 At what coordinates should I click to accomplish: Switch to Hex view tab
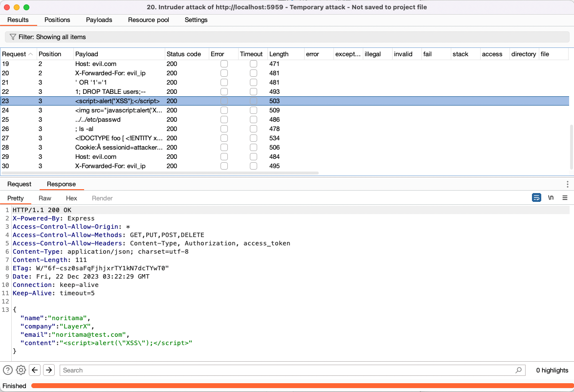click(x=71, y=198)
